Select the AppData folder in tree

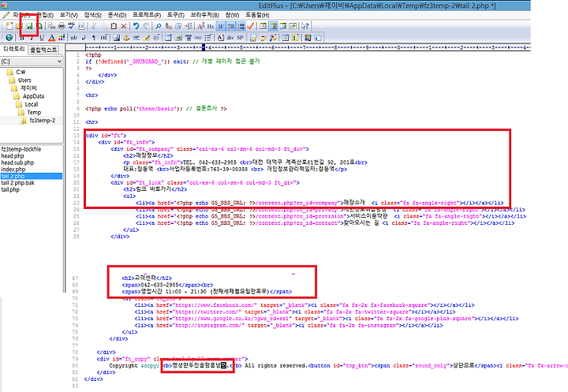[29, 96]
